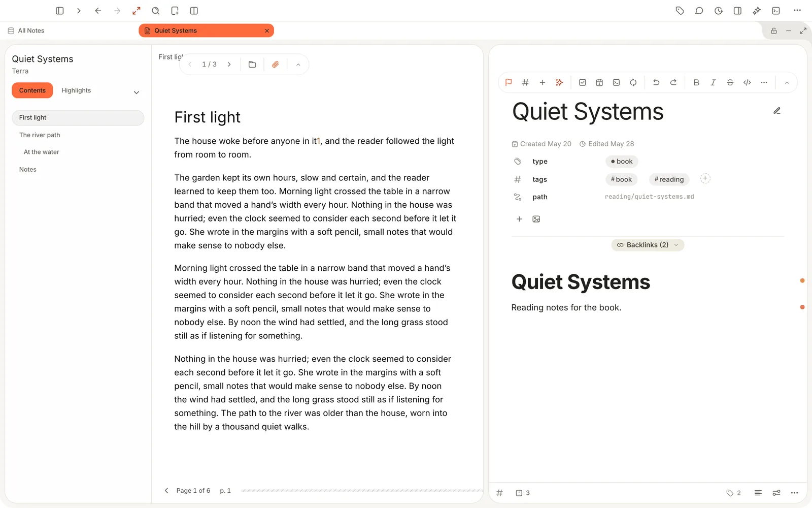
Task: Collapse the reader toolbar chevron
Action: click(298, 65)
